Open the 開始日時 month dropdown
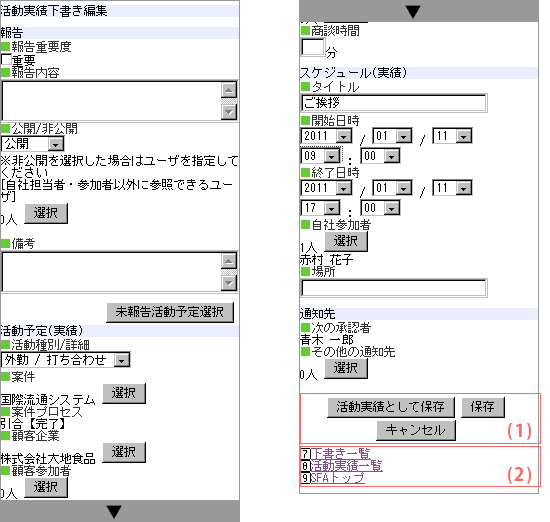 (393, 136)
